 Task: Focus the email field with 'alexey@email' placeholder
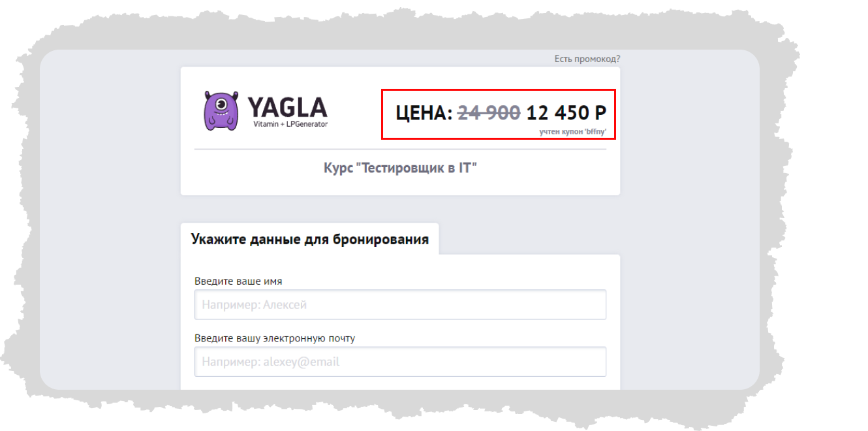pyautogui.click(x=400, y=362)
